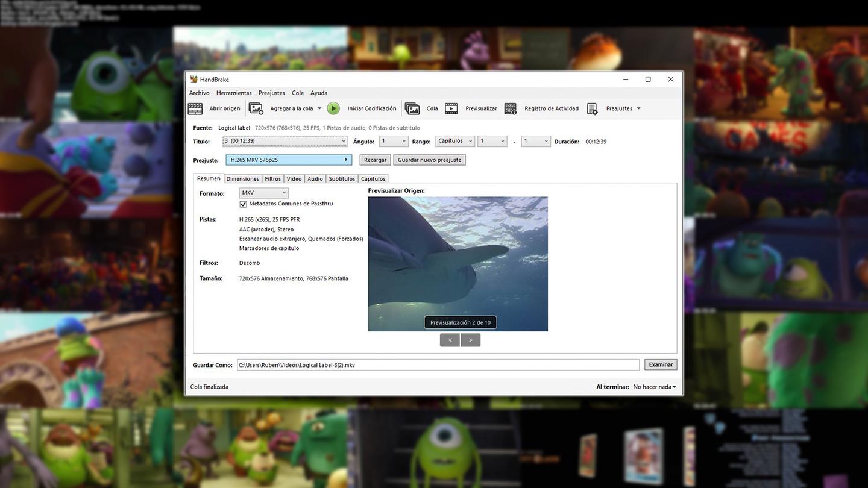Click the Abrir origen film icon
The image size is (868, 488).
tap(195, 109)
